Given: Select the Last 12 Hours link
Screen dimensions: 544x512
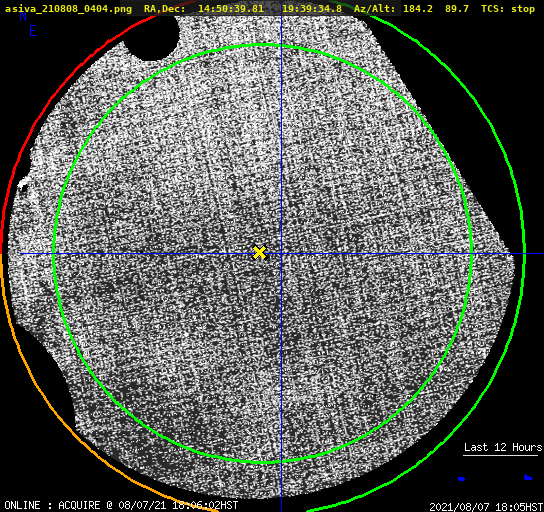Looking at the screenshot, I should (503, 447).
